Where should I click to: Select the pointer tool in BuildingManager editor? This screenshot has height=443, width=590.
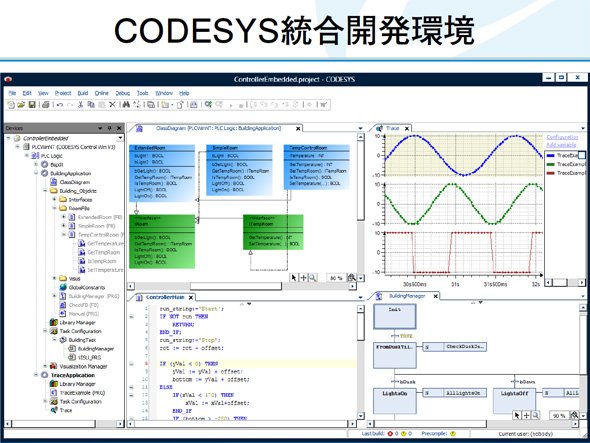point(517,415)
